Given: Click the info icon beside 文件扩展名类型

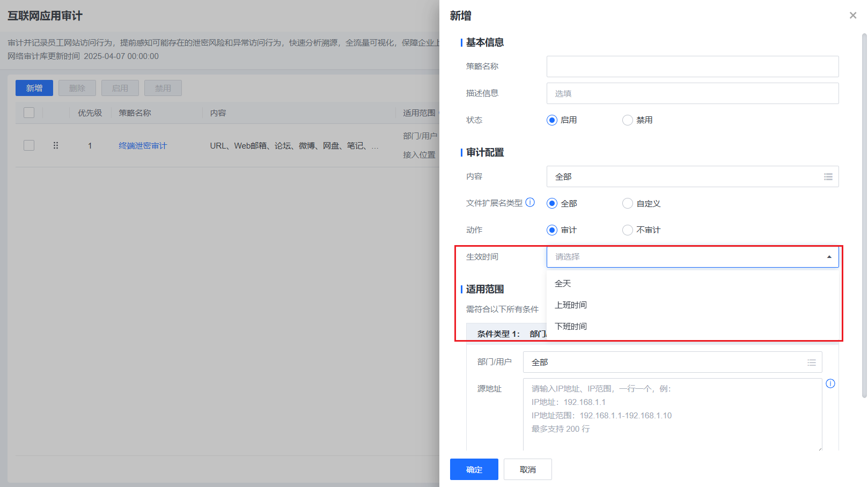Looking at the screenshot, I should [530, 202].
